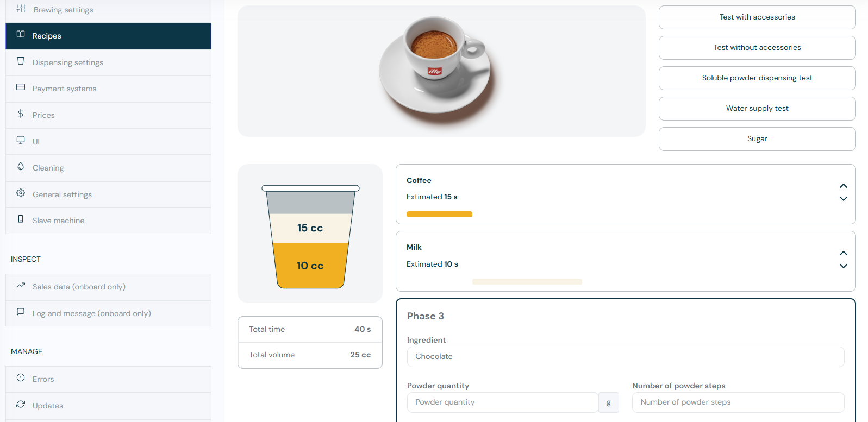The height and width of the screenshot is (422, 868).
Task: Click the card icon for Payment systems
Action: click(x=21, y=87)
